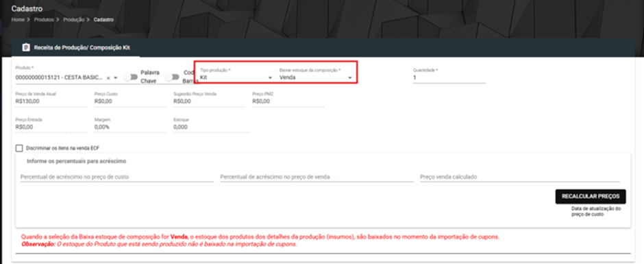Clear the selected Produto with the x icon
This screenshot has height=264, width=644.
tap(108, 77)
